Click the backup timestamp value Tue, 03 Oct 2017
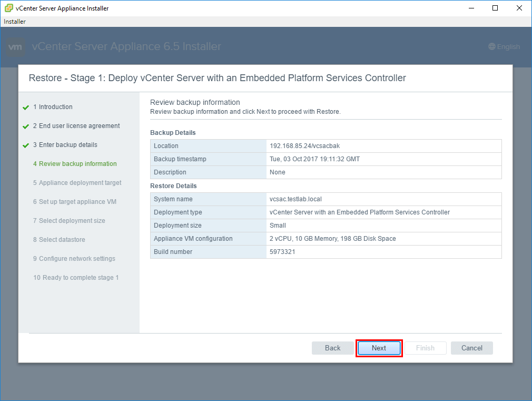 tap(314, 159)
